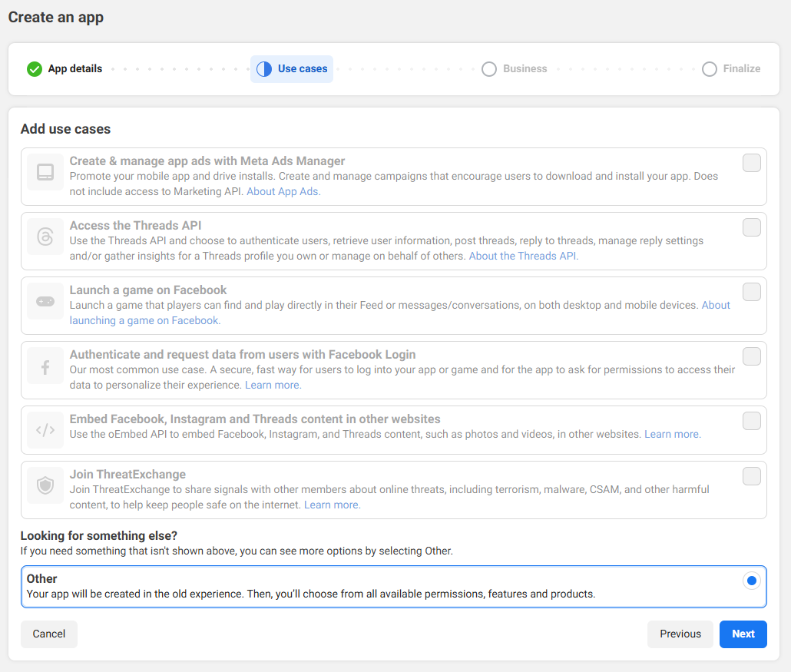Image resolution: width=791 pixels, height=672 pixels.
Task: Open Learn more link for ThreatExchange
Action: coord(332,505)
